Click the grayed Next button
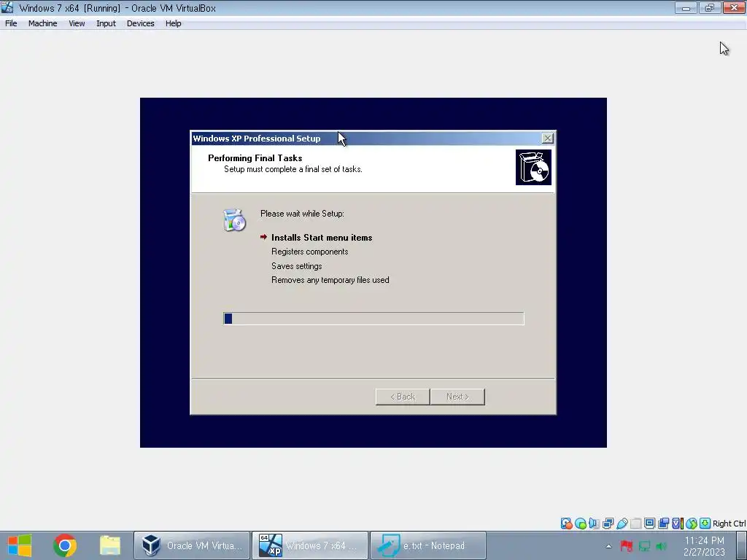The height and width of the screenshot is (560, 747). (457, 397)
